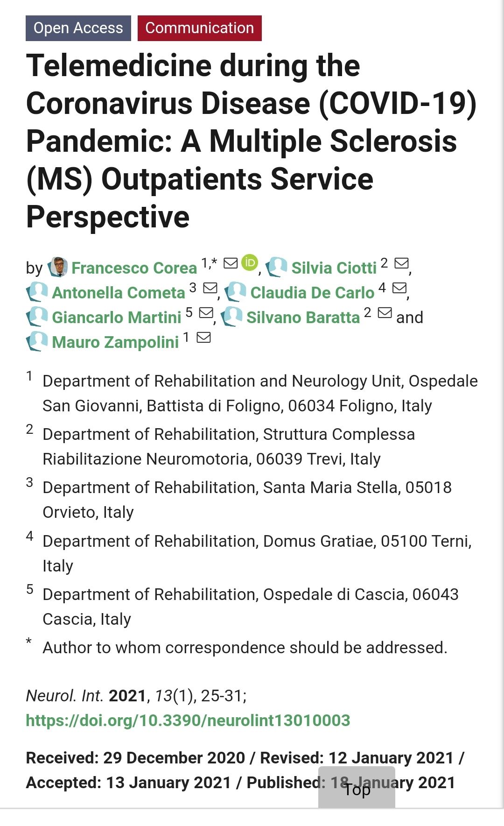Open author link Silvia Ciotti
The width and height of the screenshot is (504, 826).
334,268
